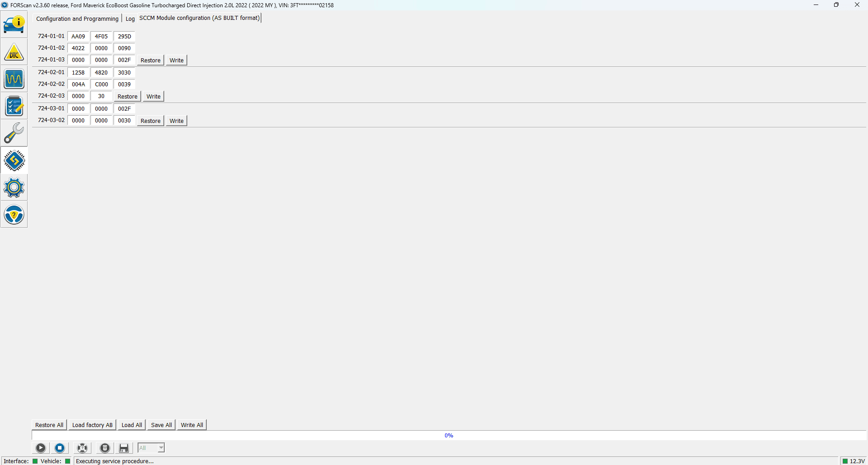Edit field 4820 in row 724-02-01
The image size is (868, 465).
click(x=101, y=72)
